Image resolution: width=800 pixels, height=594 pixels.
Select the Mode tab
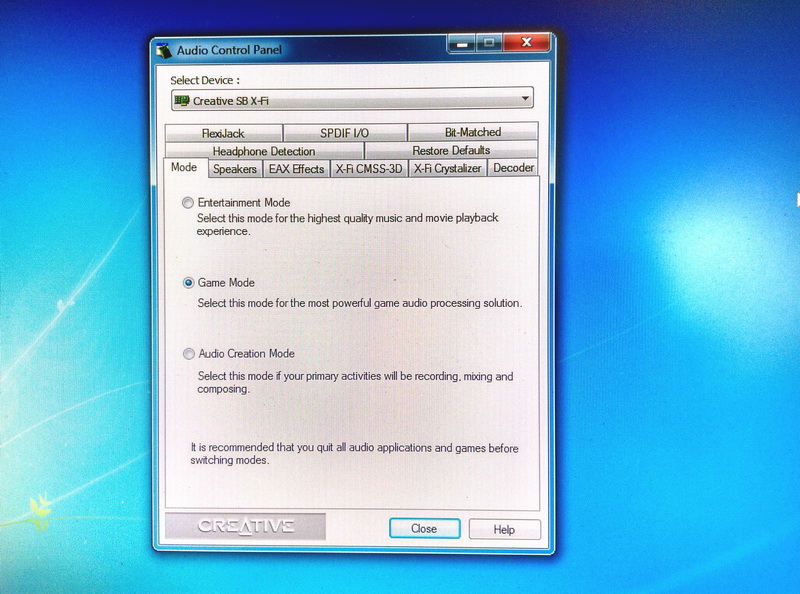pyautogui.click(x=185, y=167)
